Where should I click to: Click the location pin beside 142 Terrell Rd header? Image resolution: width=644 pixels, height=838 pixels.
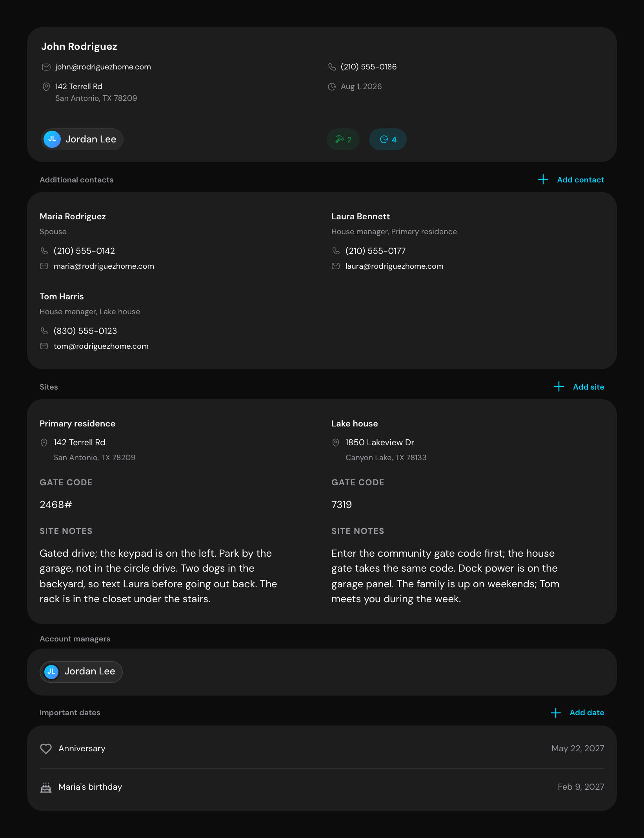(x=46, y=87)
